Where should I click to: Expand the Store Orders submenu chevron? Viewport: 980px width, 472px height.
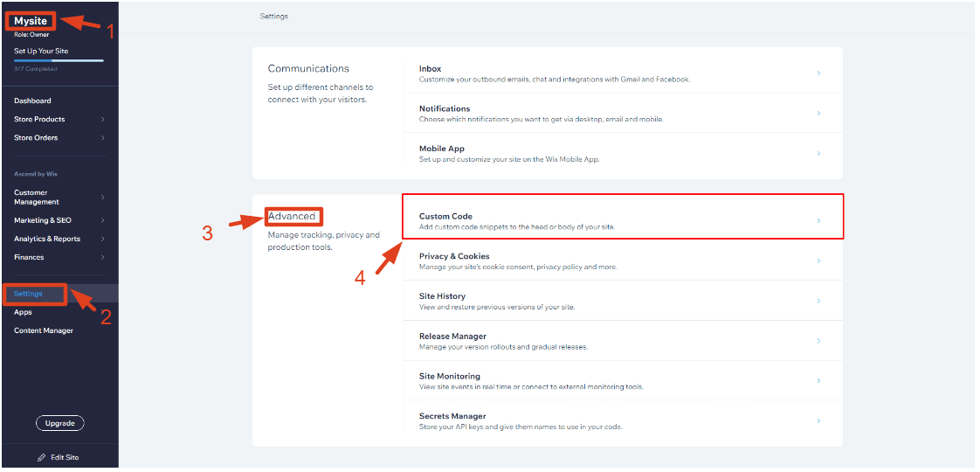tap(103, 137)
